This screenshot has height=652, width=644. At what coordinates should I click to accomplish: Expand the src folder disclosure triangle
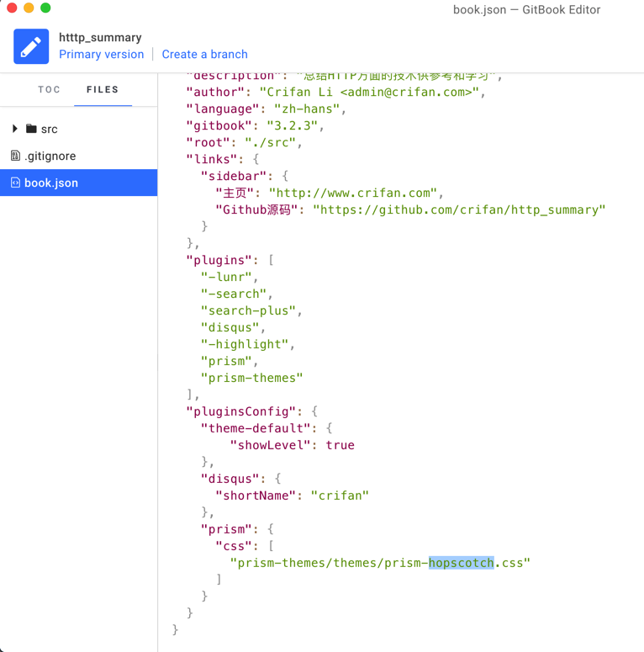pos(14,129)
